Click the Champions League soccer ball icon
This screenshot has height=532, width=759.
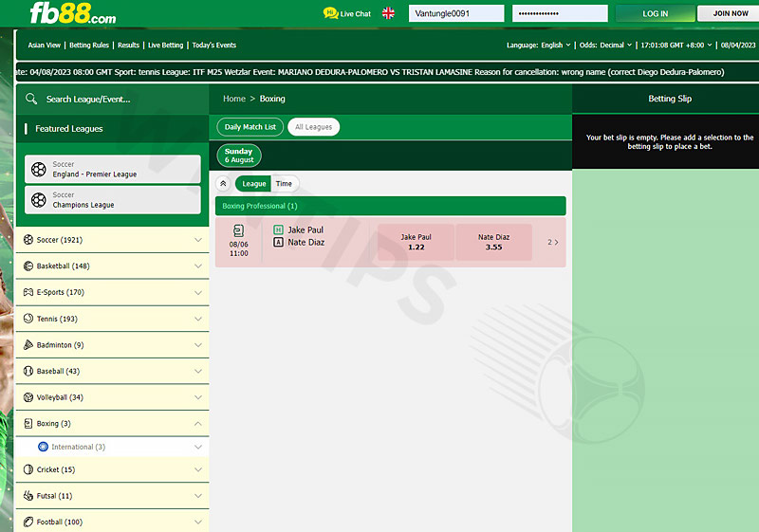(39, 200)
